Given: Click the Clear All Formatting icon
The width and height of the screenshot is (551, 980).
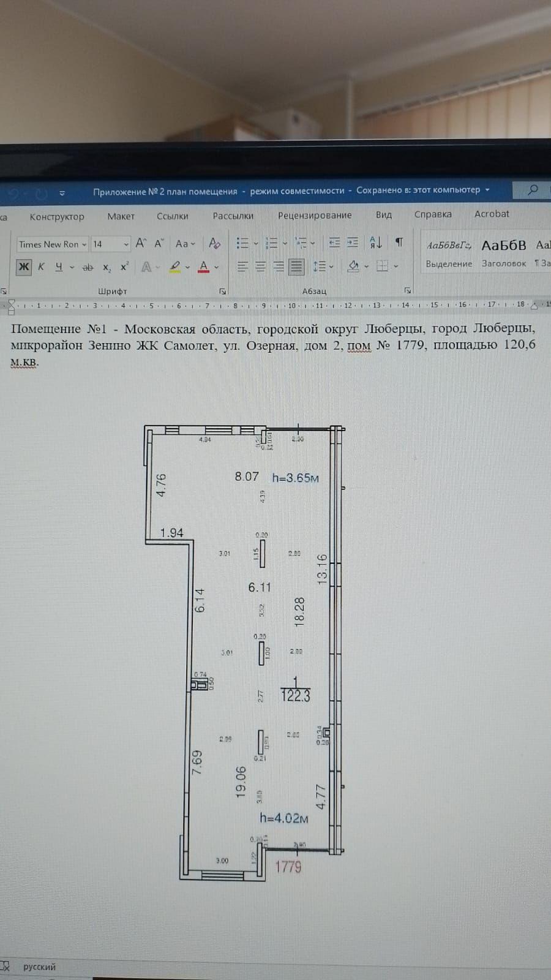Looking at the screenshot, I should point(214,244).
